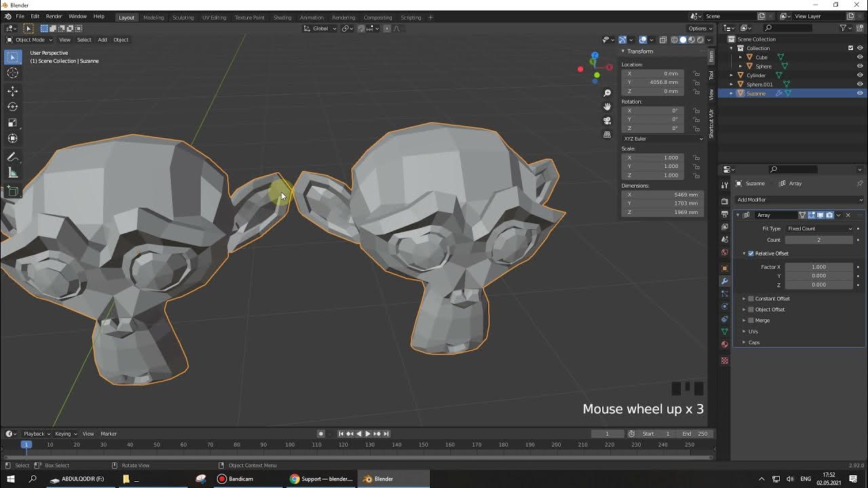Screen dimensions: 868x488
Task: Open the Modifier properties wrench tab
Action: pyautogui.click(x=724, y=281)
